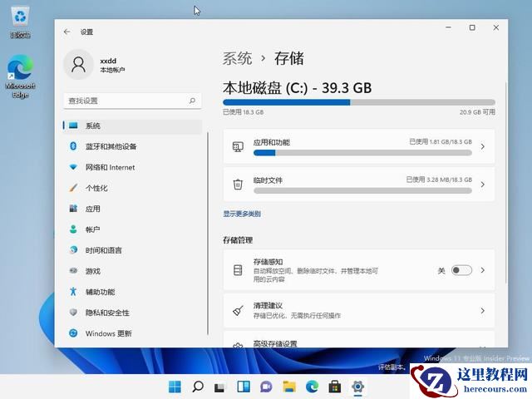Turn on the 存储感知 toggle switch

tap(461, 270)
